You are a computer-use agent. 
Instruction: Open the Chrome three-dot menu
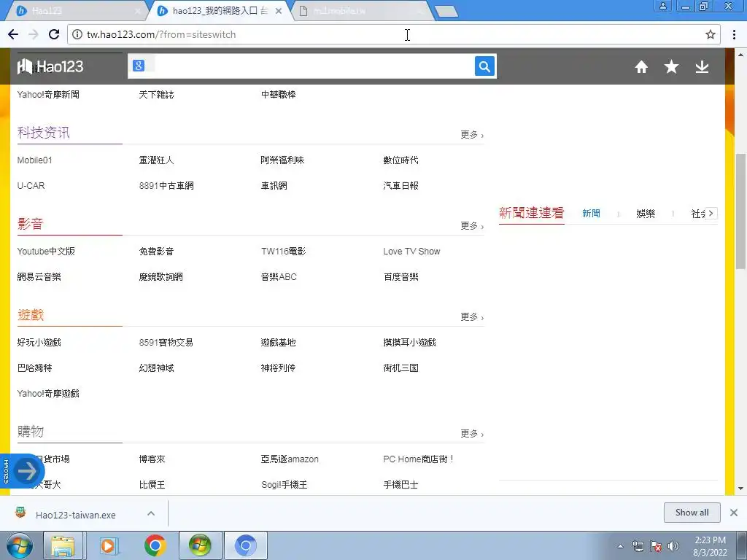[734, 34]
